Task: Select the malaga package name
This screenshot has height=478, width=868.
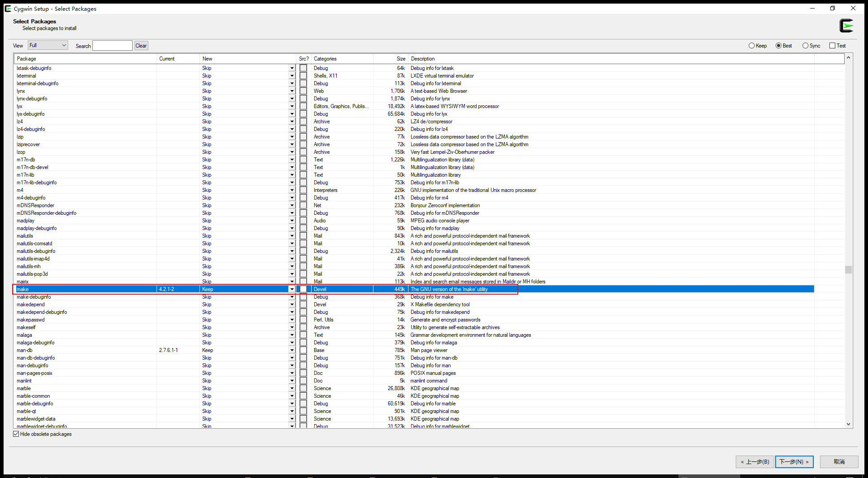Action: click(24, 335)
